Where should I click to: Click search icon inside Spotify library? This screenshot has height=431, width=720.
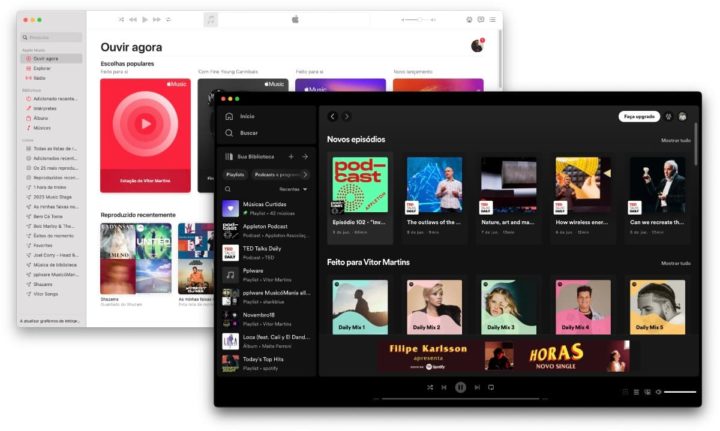[x=228, y=189]
